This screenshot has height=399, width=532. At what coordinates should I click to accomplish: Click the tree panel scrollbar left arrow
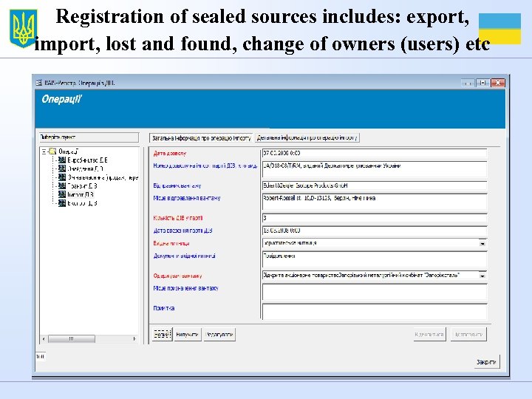[x=44, y=338]
